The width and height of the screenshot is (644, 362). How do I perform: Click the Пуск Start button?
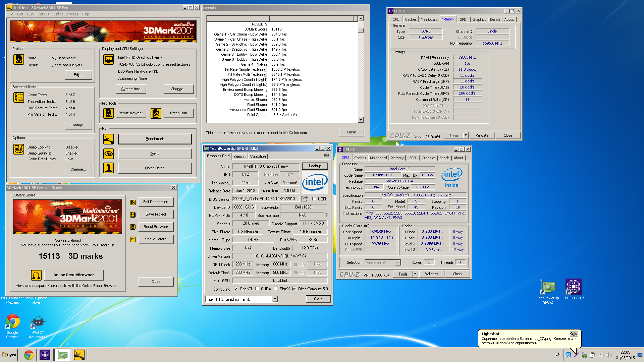pos(9,355)
